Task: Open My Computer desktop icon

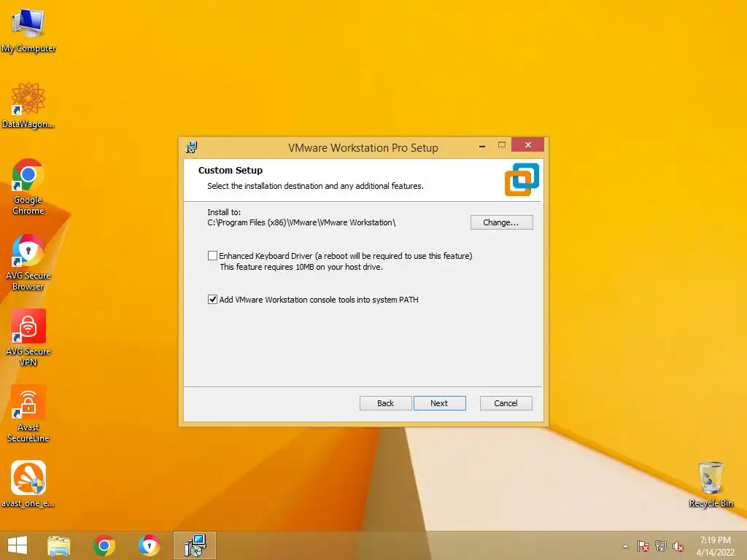Action: 28,29
